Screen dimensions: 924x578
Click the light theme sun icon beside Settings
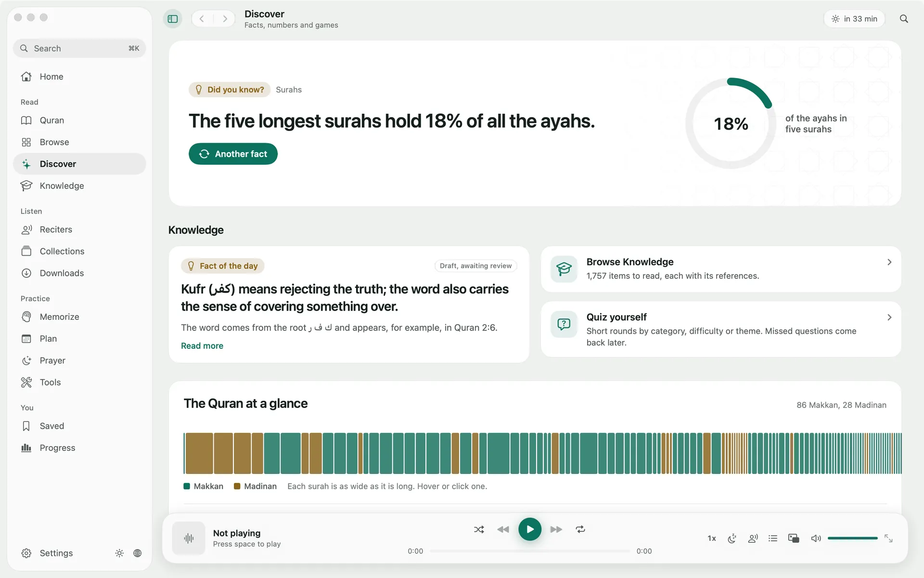(119, 553)
